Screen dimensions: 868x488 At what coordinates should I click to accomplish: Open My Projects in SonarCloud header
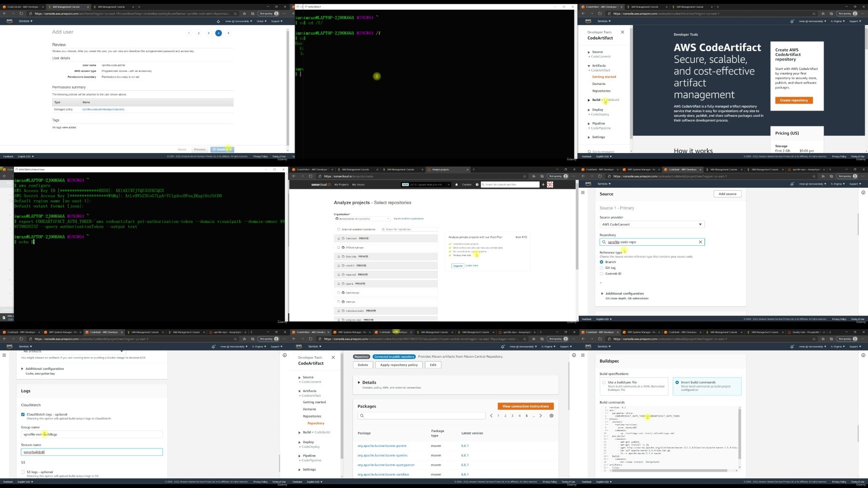coord(341,184)
